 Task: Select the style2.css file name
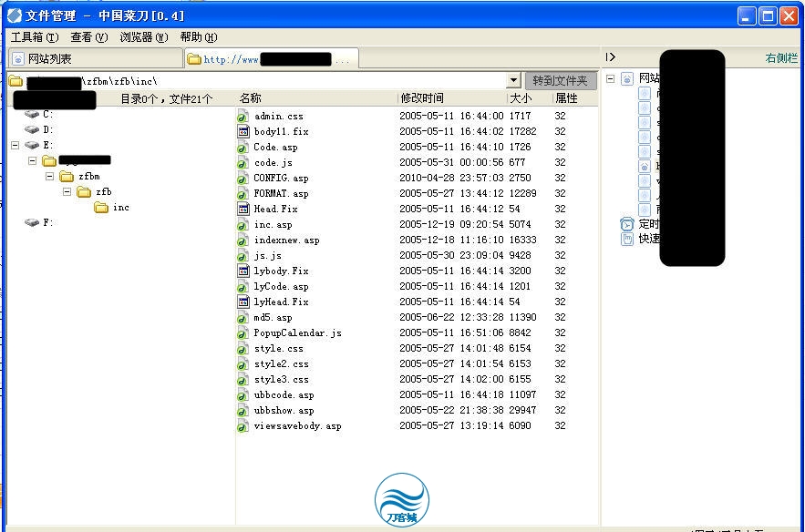[x=282, y=364]
